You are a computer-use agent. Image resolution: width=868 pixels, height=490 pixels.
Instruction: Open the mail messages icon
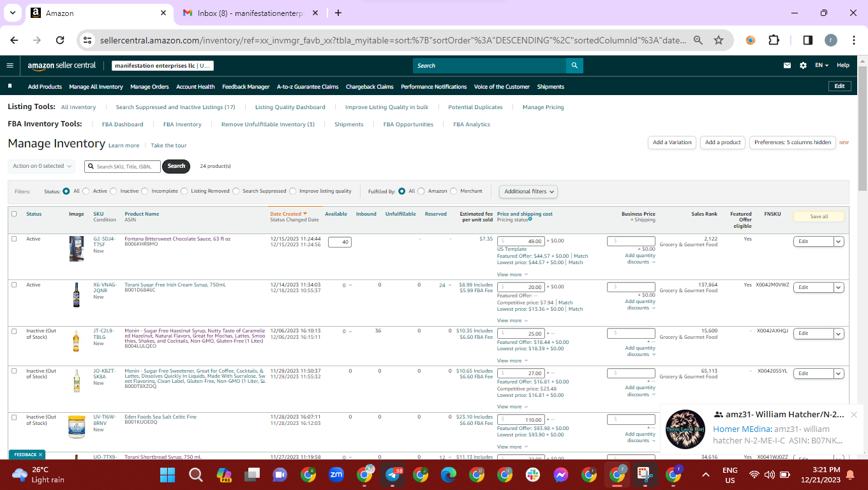788,65
